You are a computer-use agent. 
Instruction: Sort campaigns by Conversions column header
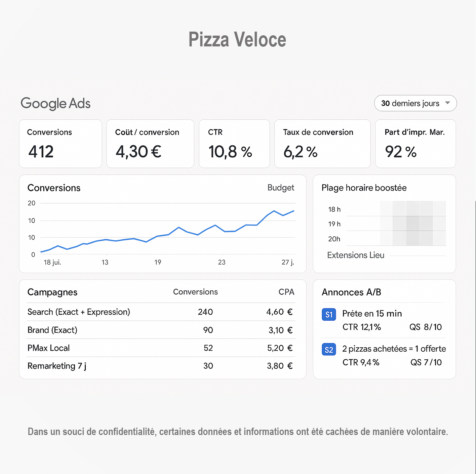[195, 292]
